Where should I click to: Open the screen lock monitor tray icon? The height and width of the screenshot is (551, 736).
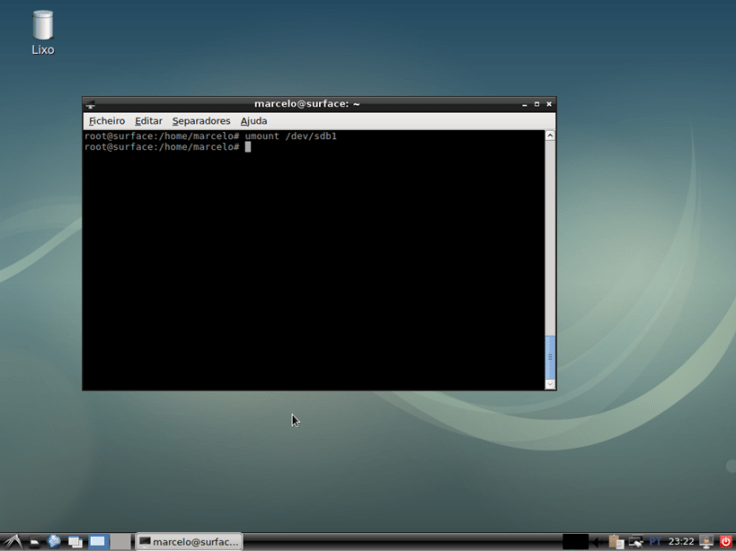click(x=707, y=541)
